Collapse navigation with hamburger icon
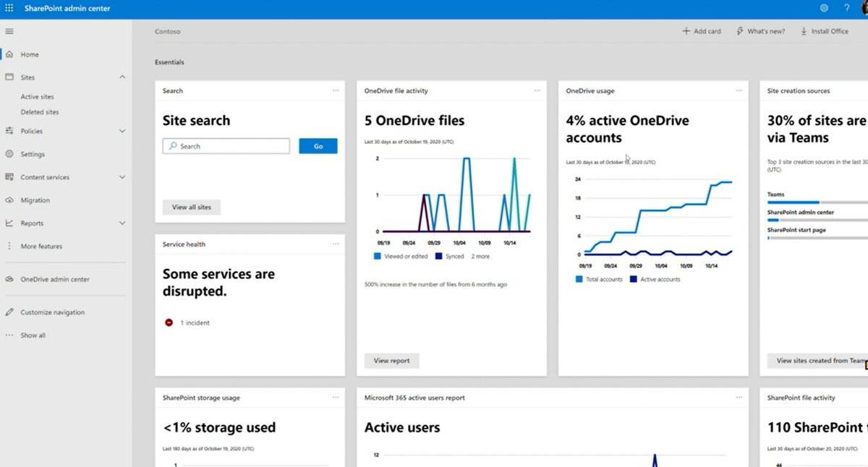The width and height of the screenshot is (868, 467). (x=9, y=31)
